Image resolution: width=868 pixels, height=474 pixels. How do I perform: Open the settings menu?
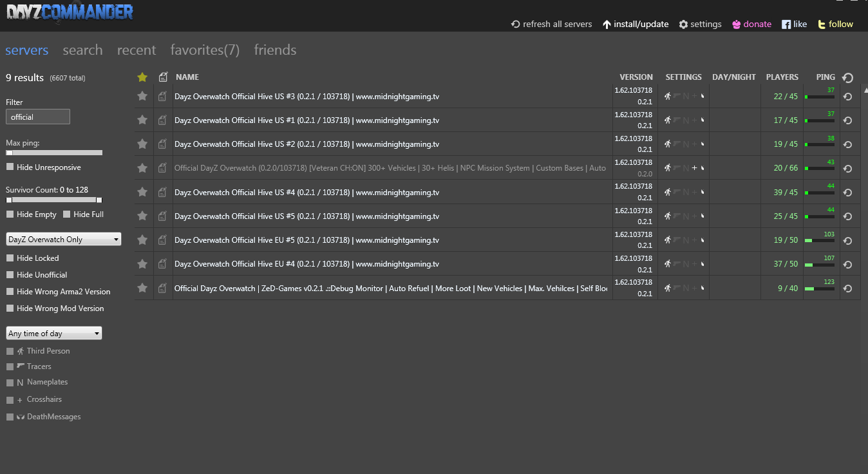[700, 24]
